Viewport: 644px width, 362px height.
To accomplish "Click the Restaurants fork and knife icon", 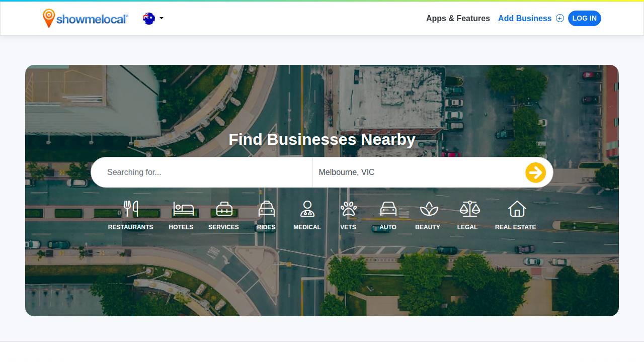I will coord(131,209).
